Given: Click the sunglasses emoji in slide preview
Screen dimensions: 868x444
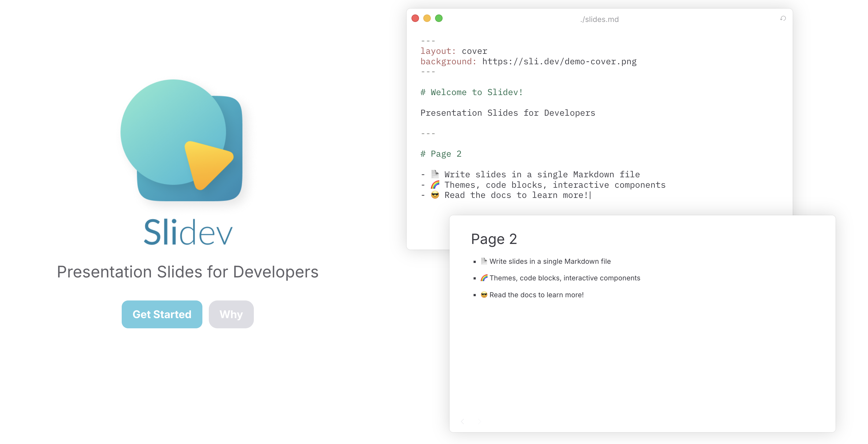Looking at the screenshot, I should coord(484,295).
